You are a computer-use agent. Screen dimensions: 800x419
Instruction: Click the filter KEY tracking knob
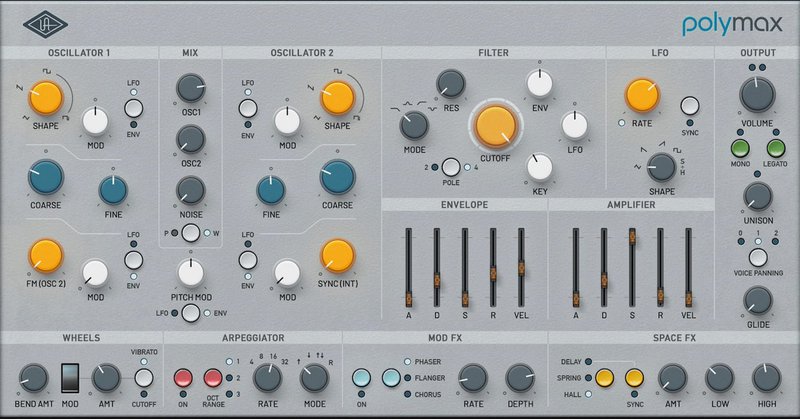[x=540, y=168]
